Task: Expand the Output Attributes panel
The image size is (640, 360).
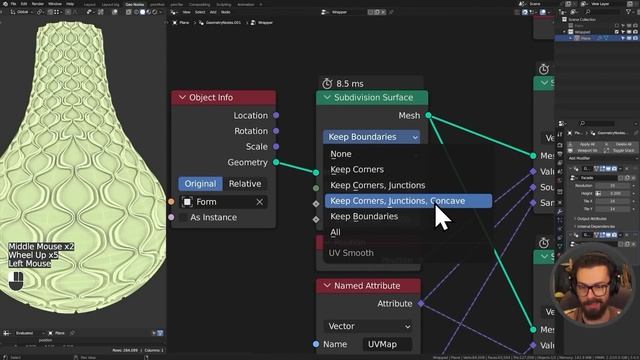Action: tap(591, 219)
